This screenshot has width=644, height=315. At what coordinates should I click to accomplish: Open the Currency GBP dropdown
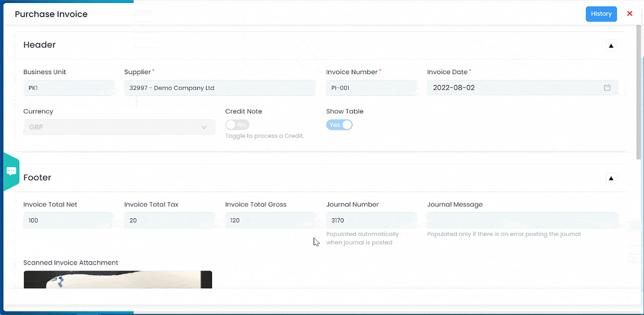119,127
